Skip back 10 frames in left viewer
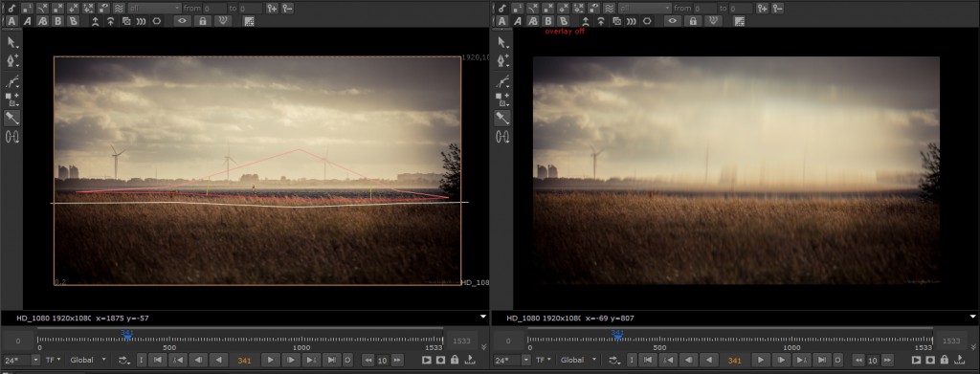This screenshot has height=374, width=980. (367, 361)
